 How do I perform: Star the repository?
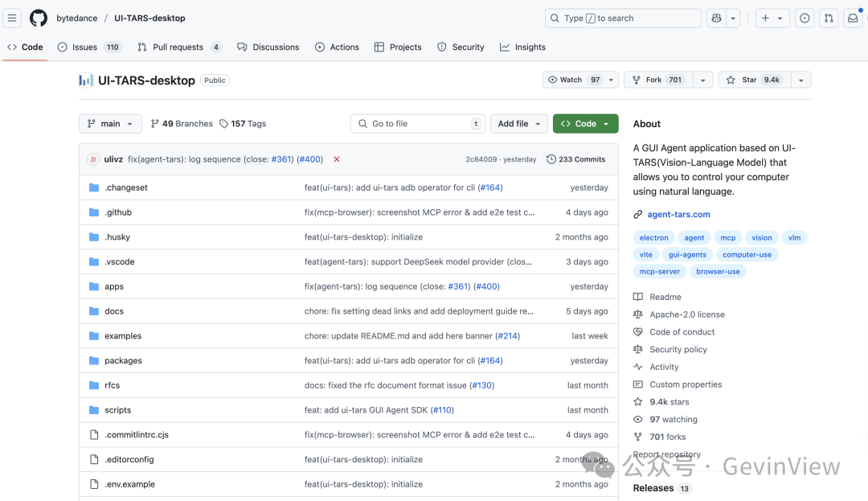(x=755, y=80)
